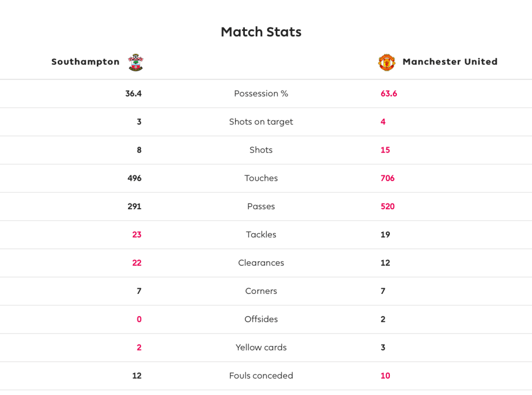The height and width of the screenshot is (395, 532).
Task: Click the Touches row label
Action: pyautogui.click(x=261, y=178)
